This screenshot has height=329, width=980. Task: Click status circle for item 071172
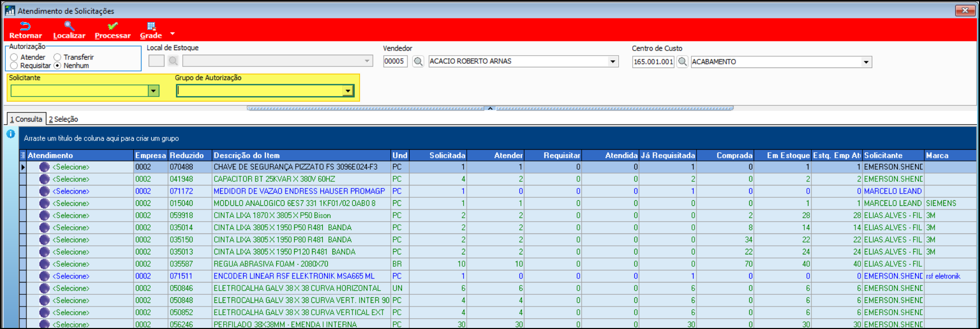(44, 191)
